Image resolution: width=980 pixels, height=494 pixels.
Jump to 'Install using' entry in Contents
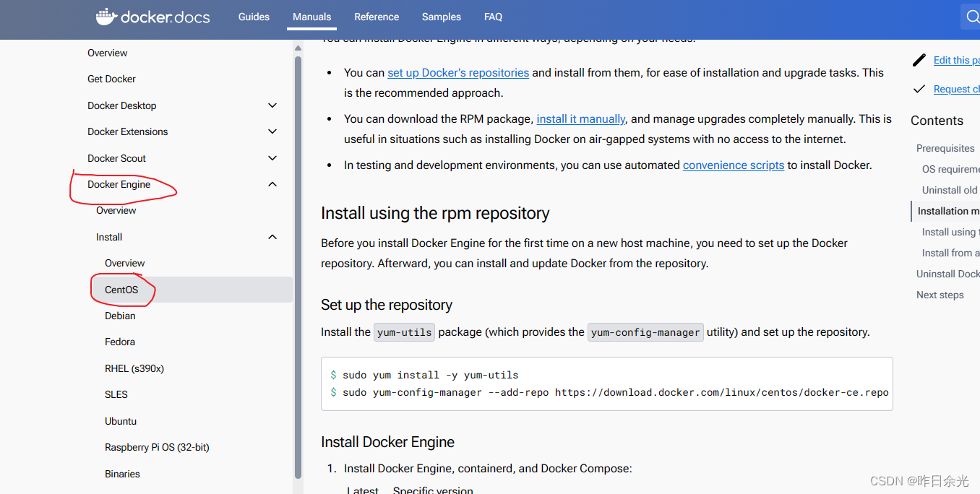pyautogui.click(x=951, y=232)
